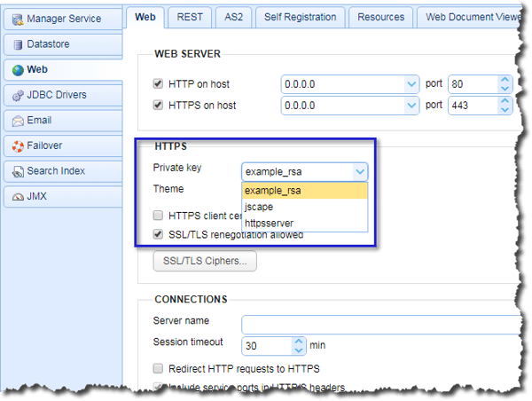Select jscape from the key list
532x401 pixels.
pyautogui.click(x=305, y=207)
